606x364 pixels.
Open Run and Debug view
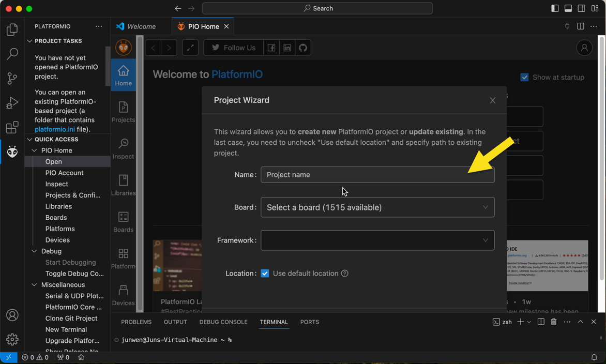[x=12, y=103]
